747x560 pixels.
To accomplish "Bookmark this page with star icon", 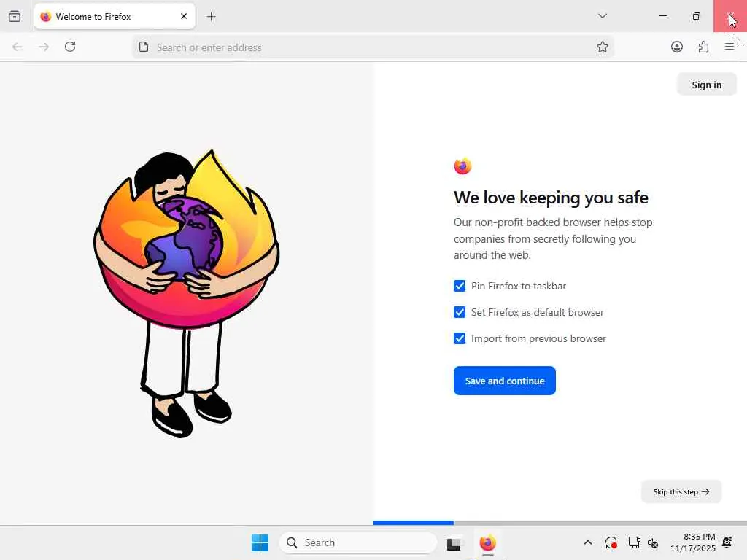I will click(x=602, y=47).
